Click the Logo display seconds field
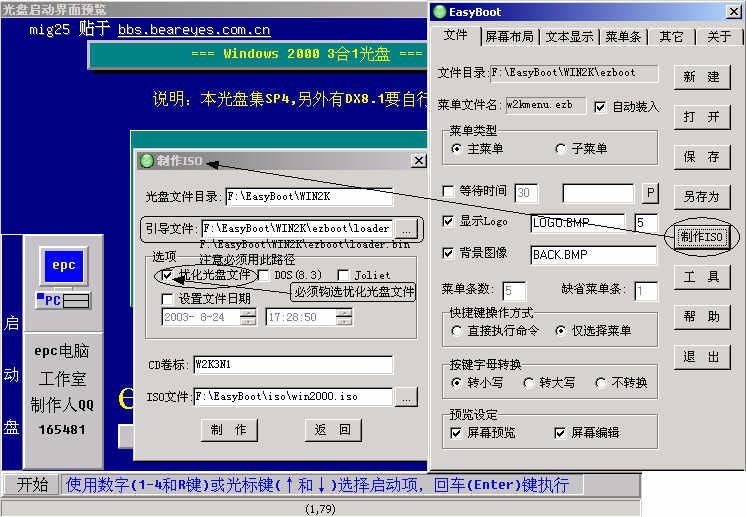Image resolution: width=746 pixels, height=517 pixels. [646, 223]
